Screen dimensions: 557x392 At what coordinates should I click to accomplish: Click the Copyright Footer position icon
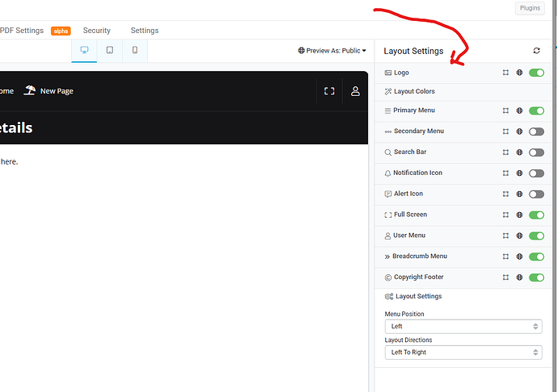505,277
